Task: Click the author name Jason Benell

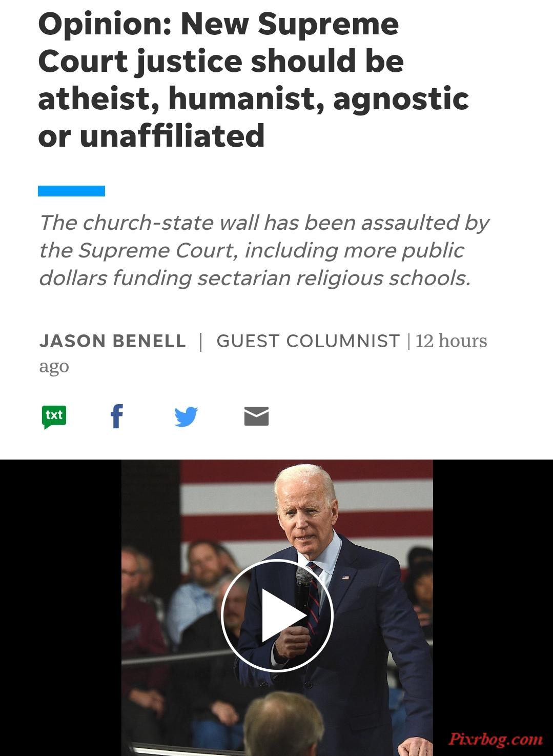Action: (x=113, y=341)
